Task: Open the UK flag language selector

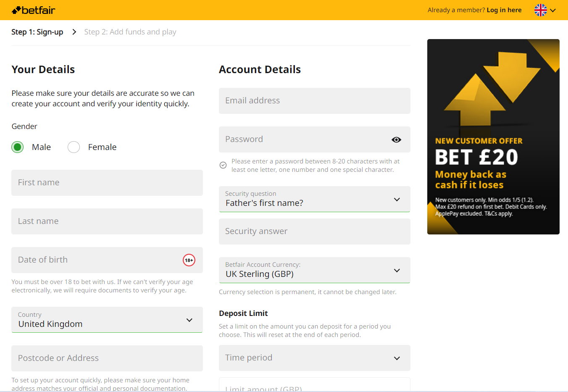Action: 541,10
